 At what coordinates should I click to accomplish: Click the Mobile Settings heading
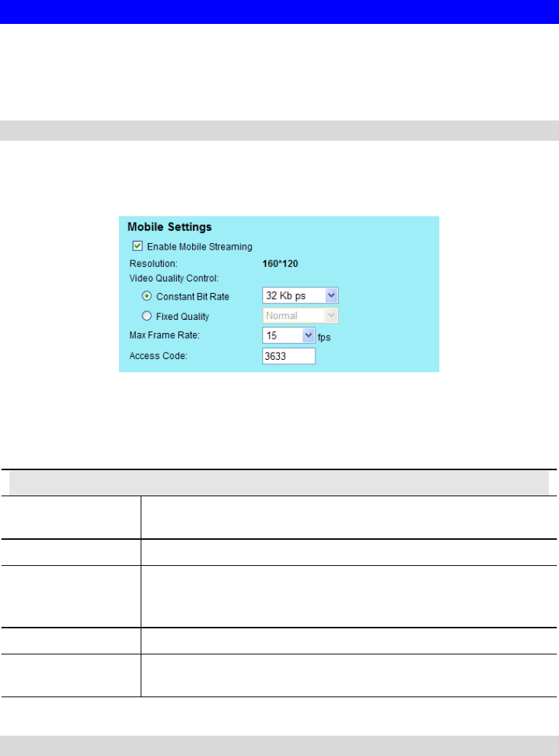170,227
